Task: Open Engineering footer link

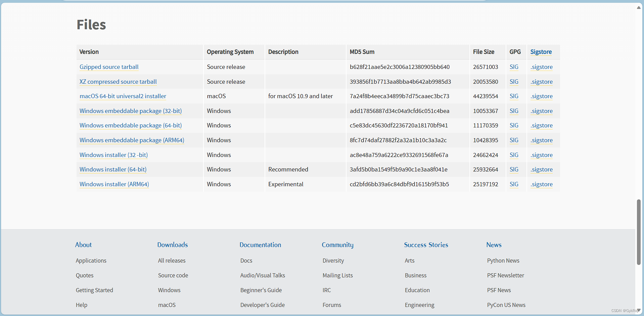Action: (419, 305)
